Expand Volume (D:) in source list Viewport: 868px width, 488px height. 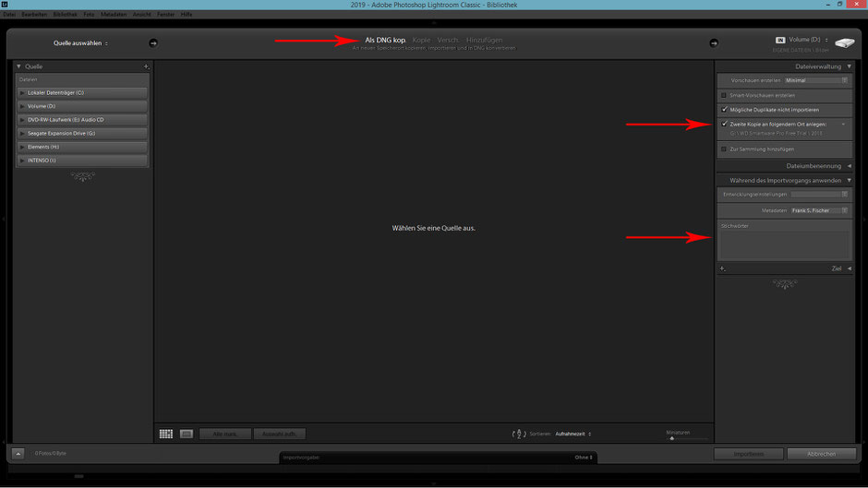22,106
